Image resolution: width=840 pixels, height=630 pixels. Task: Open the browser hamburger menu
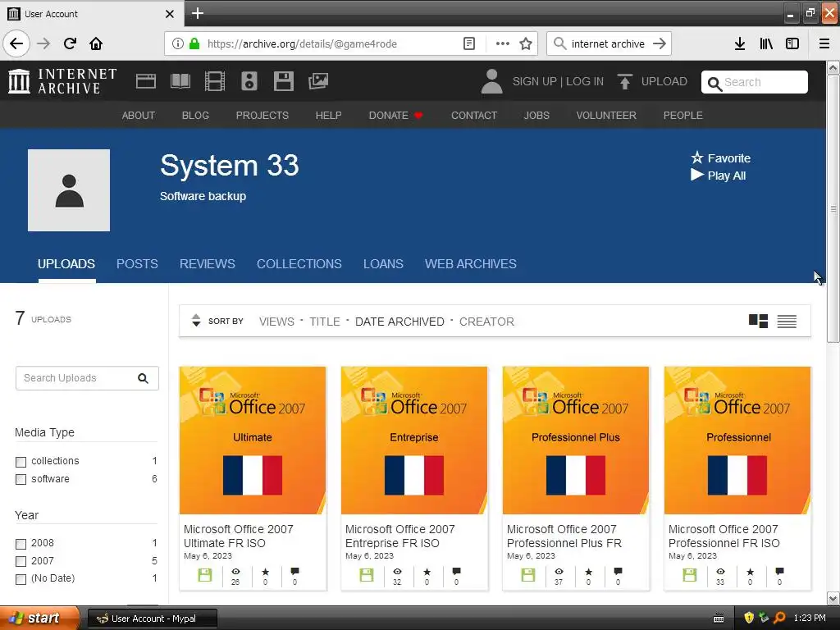coord(824,43)
